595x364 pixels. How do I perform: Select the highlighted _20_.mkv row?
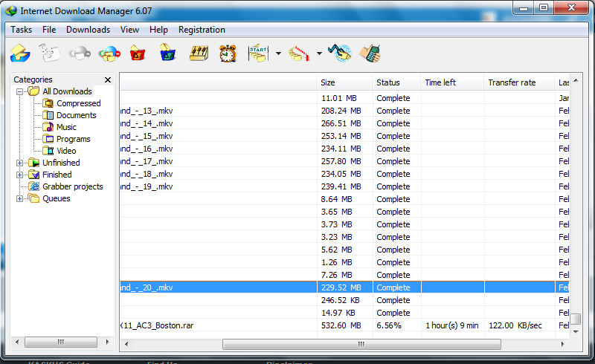pyautogui.click(x=344, y=287)
